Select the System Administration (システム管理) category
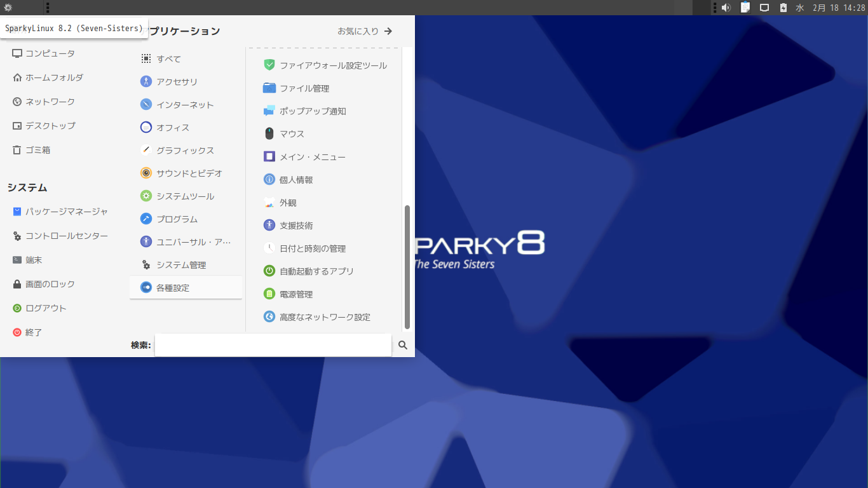This screenshot has height=488, width=868. coord(186,265)
